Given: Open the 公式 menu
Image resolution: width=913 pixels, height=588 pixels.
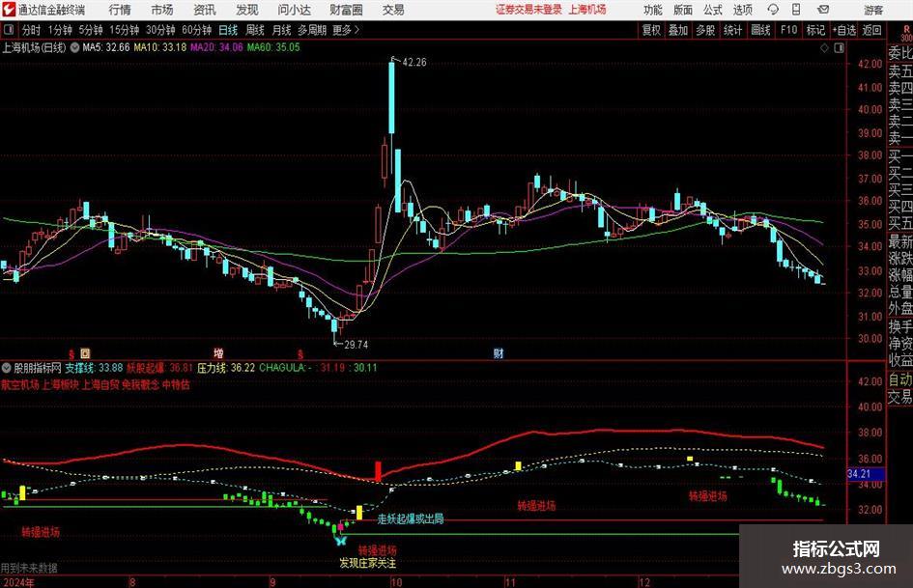Looking at the screenshot, I should click(x=713, y=10).
